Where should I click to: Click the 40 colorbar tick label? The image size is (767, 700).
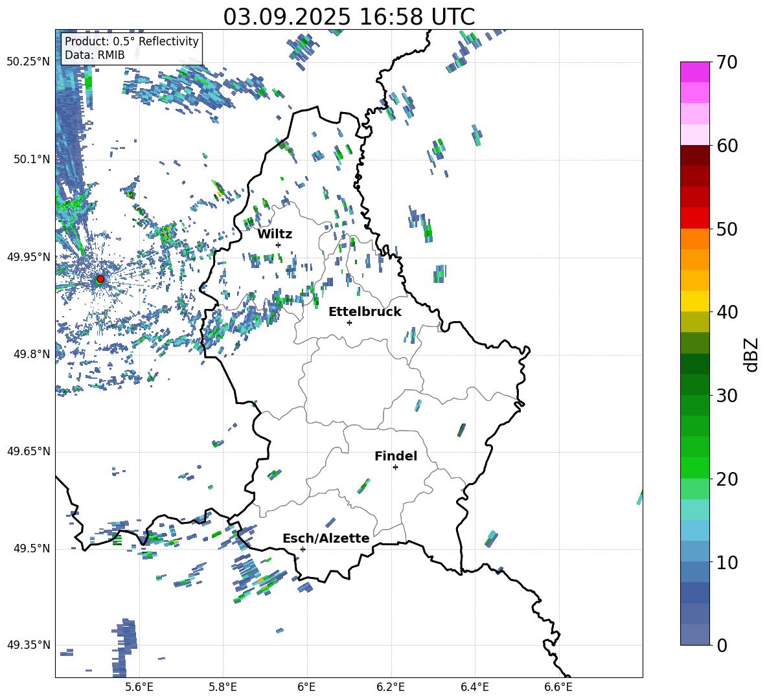(726, 312)
